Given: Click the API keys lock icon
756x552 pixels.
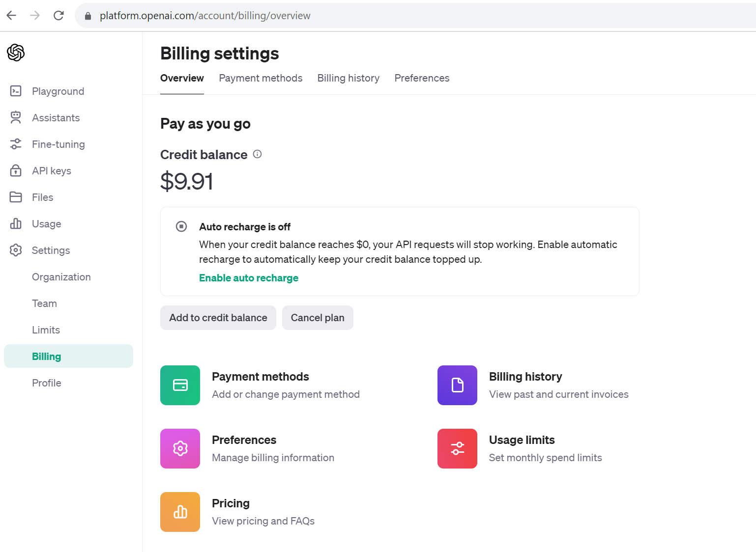Looking at the screenshot, I should click(x=16, y=170).
